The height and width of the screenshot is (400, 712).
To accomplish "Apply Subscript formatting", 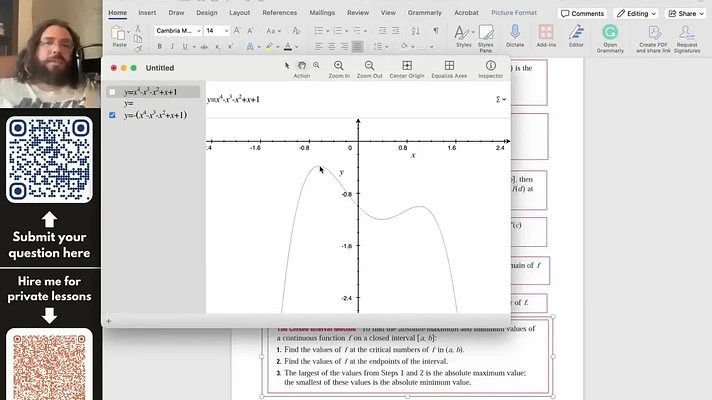I will 217,47.
